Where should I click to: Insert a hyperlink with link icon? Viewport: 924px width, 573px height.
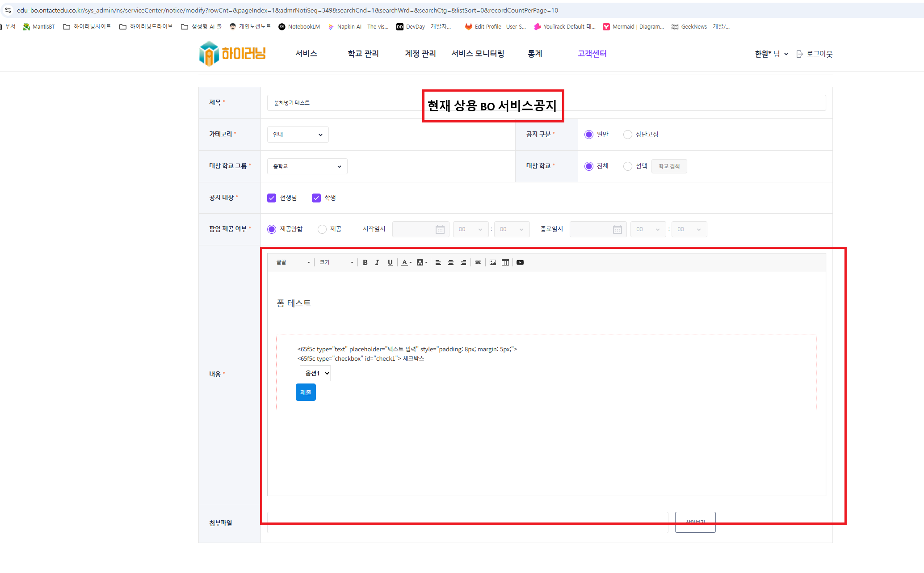(478, 262)
